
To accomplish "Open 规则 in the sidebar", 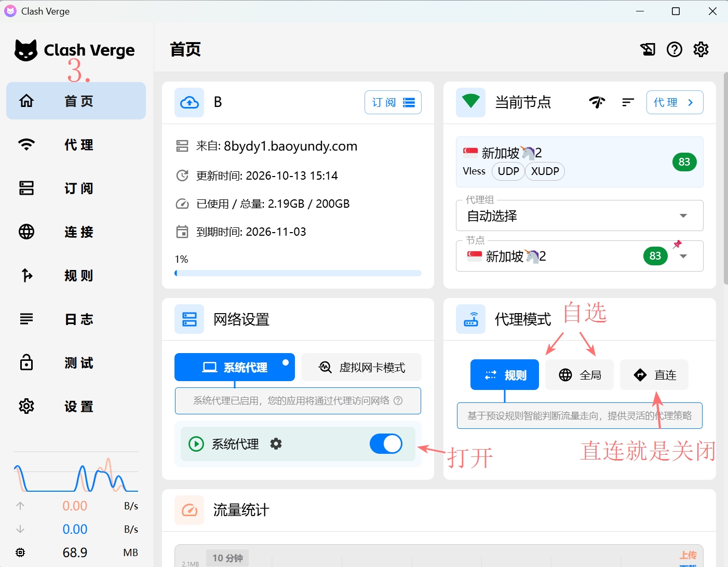I will point(76,275).
